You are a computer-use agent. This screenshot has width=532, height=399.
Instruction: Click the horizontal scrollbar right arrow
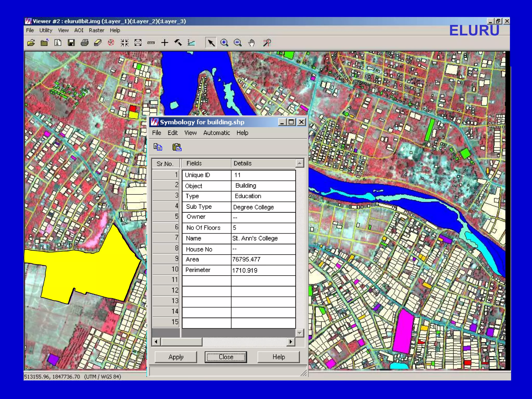291,342
